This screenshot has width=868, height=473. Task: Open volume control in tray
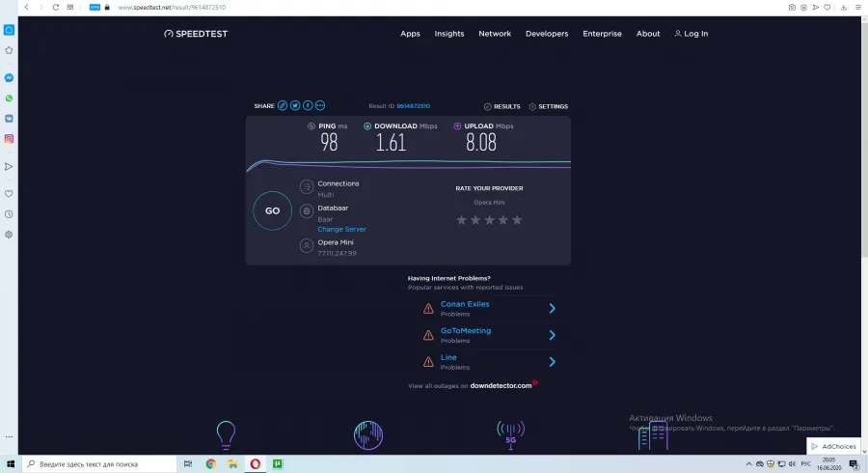[x=792, y=464]
